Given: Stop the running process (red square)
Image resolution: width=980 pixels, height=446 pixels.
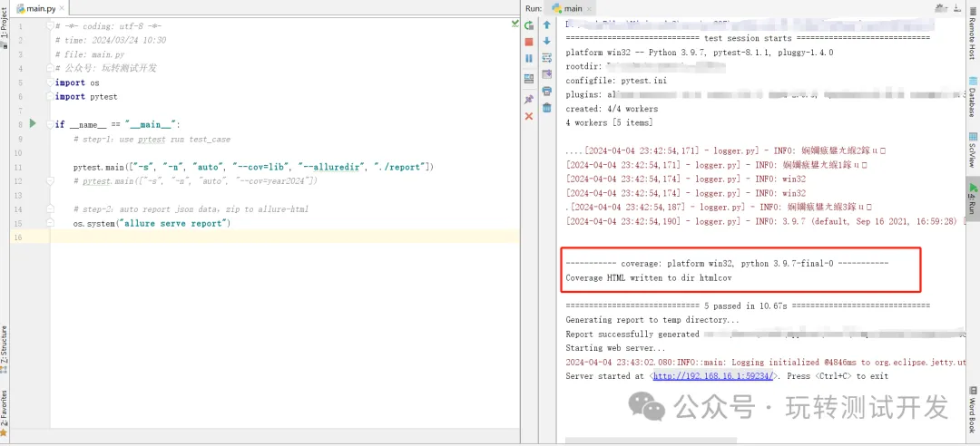Looking at the screenshot, I should point(529,42).
